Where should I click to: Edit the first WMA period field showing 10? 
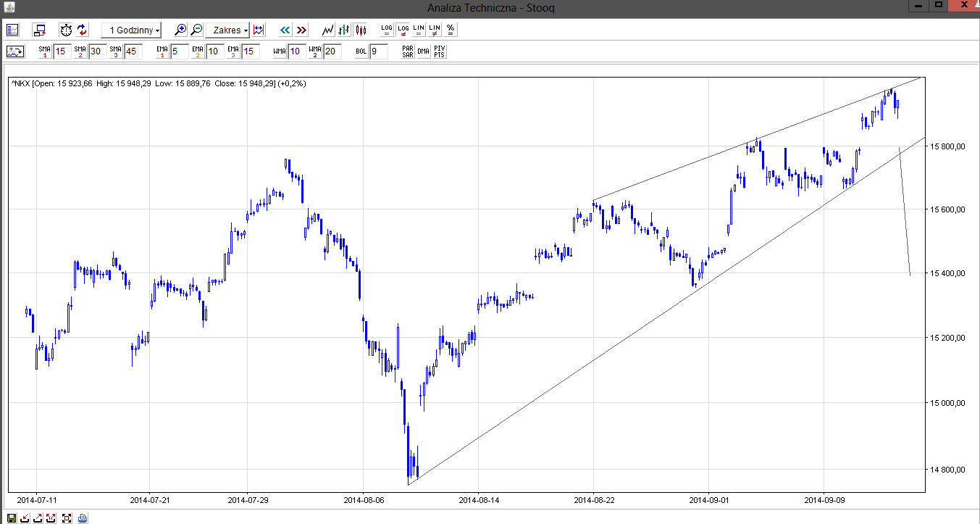pos(297,51)
